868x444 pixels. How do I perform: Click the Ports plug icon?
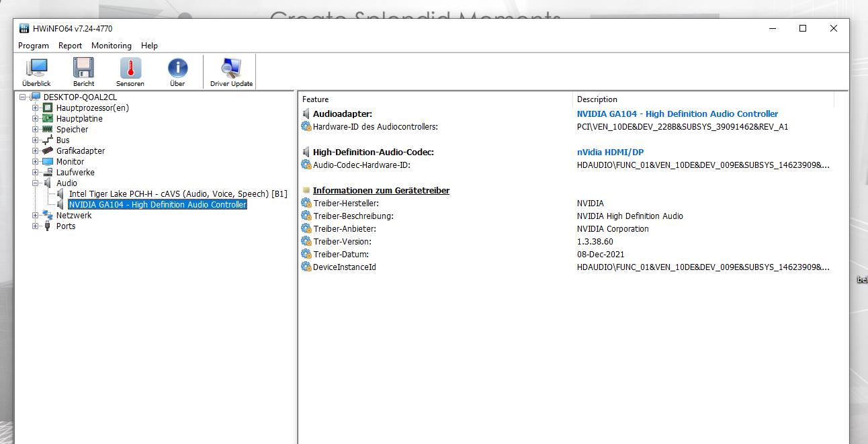click(x=48, y=226)
